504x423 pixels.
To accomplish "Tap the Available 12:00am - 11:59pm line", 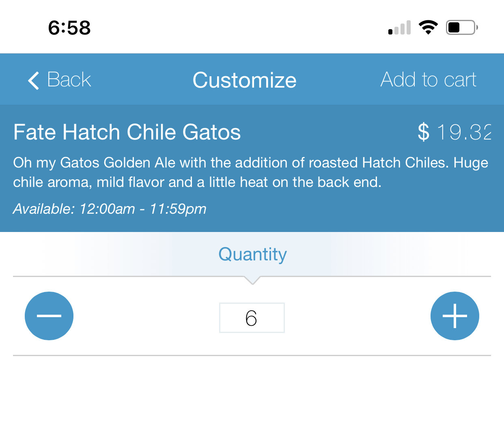I will point(110,209).
